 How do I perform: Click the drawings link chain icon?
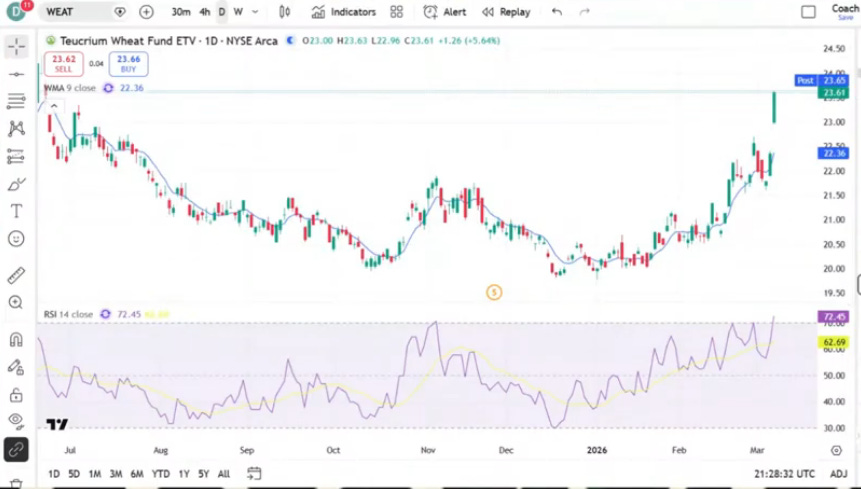tap(16, 450)
